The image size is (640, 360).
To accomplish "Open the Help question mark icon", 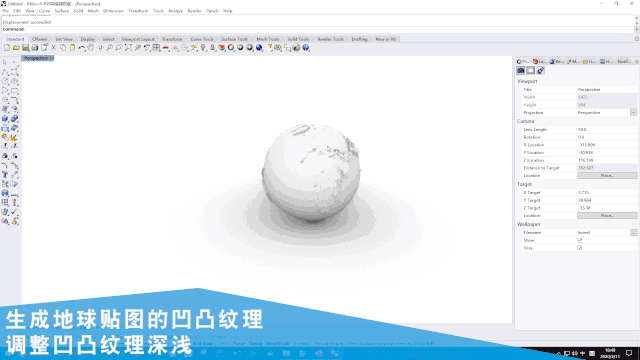I will pos(306,48).
